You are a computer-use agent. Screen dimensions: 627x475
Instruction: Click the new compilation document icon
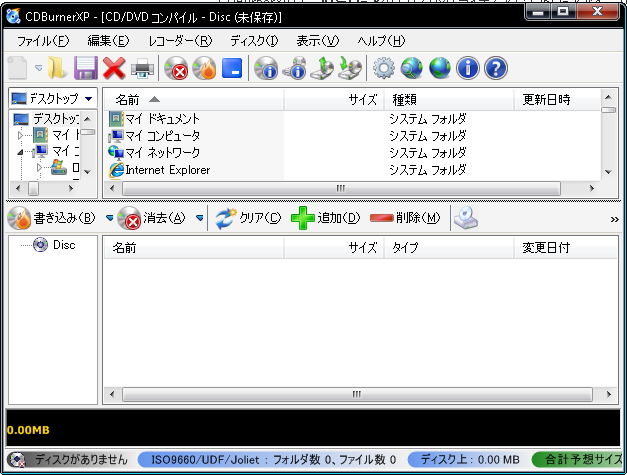tap(17, 68)
